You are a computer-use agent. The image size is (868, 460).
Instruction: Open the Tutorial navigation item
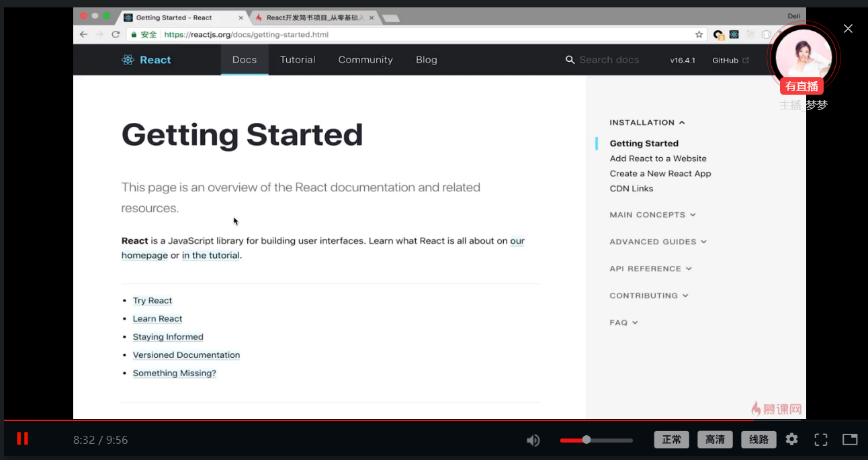[298, 60]
